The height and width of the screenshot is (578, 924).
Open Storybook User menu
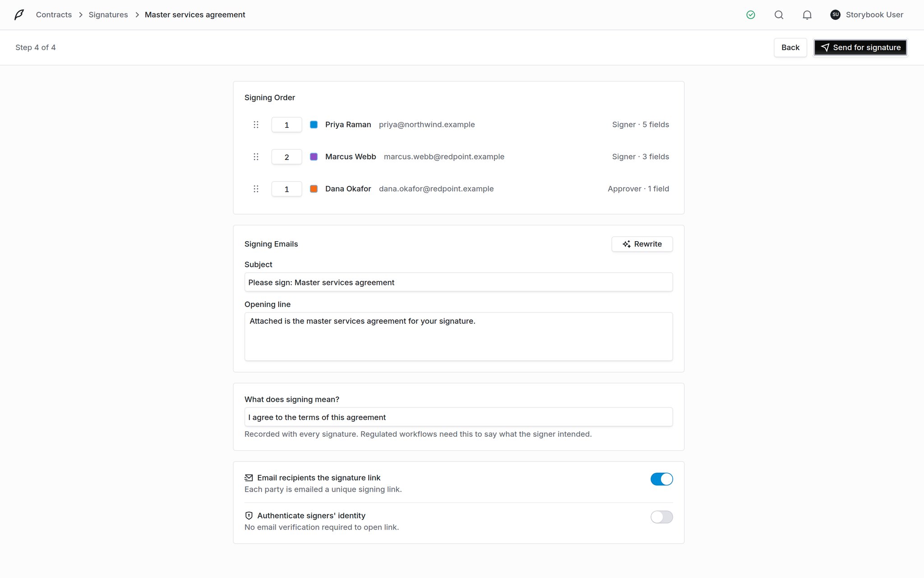click(x=867, y=15)
